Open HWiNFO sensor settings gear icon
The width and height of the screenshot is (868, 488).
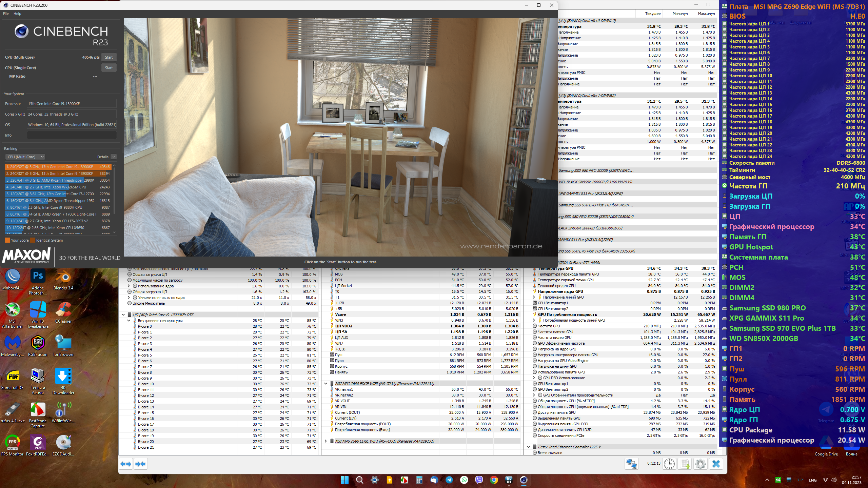pyautogui.click(x=700, y=464)
